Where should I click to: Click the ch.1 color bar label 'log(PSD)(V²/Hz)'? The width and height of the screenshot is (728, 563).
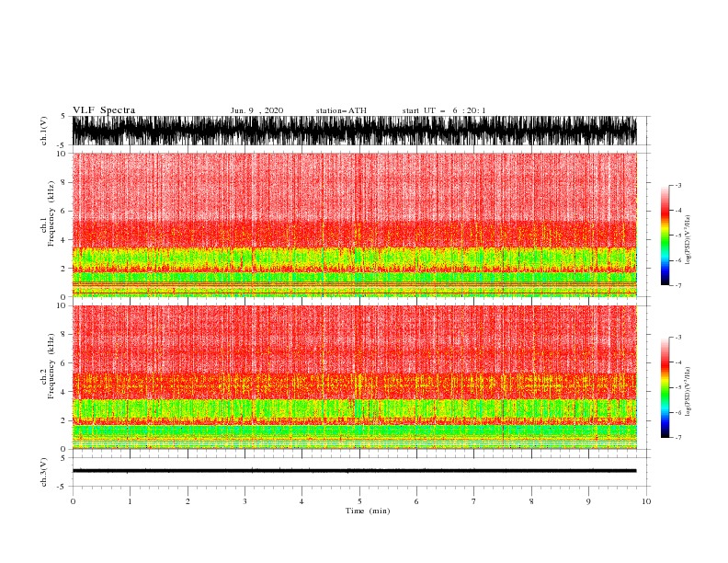[688, 240]
